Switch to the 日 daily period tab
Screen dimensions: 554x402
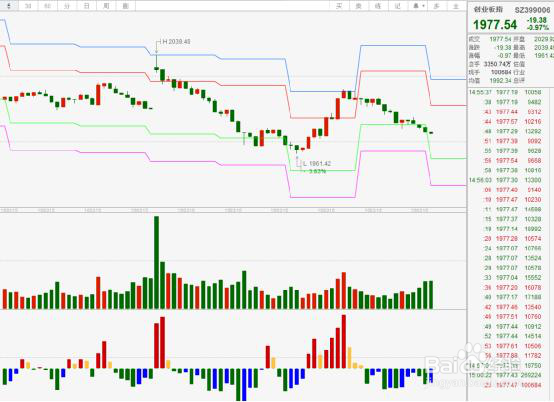pyautogui.click(x=87, y=6)
